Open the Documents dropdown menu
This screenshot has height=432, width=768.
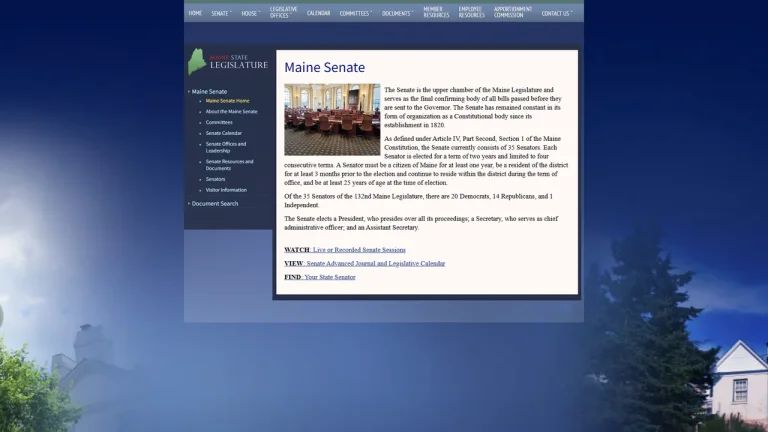pos(397,13)
